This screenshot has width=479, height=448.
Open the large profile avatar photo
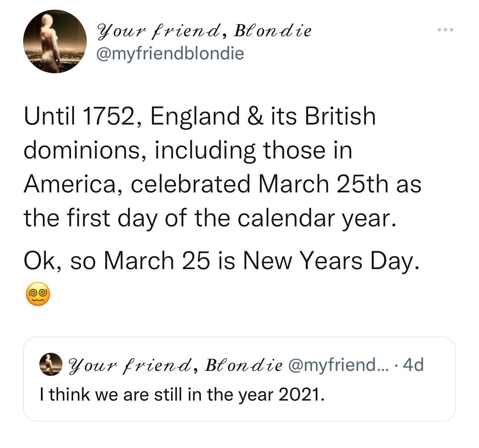coord(55,41)
